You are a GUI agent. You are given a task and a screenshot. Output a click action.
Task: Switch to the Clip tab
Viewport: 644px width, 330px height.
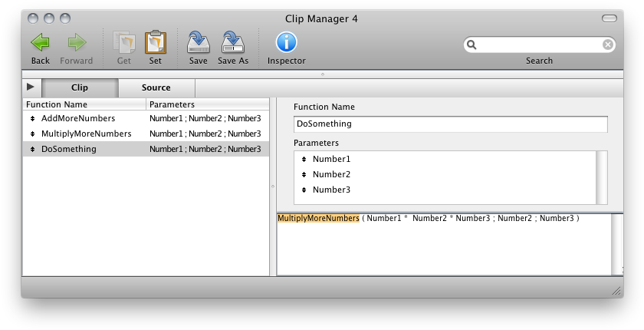click(x=80, y=87)
